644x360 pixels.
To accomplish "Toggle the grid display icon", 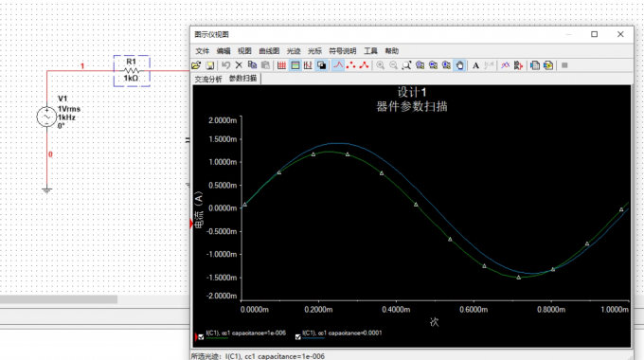I will (281, 65).
